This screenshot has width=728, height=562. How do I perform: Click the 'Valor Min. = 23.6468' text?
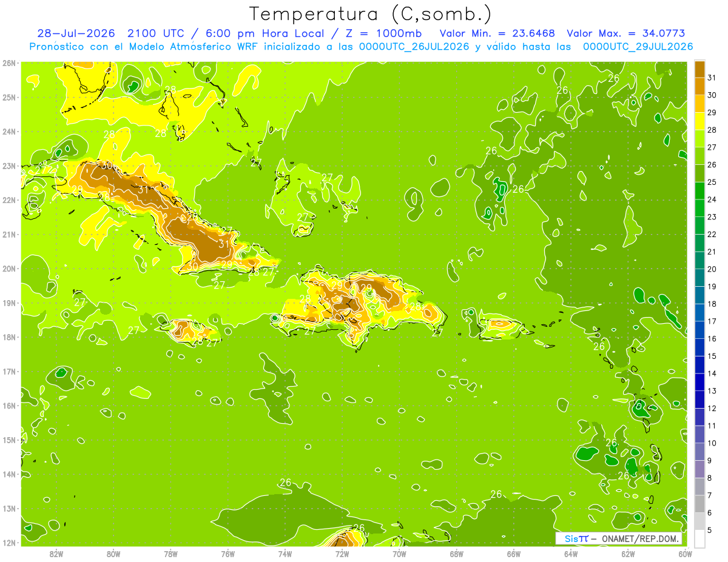coord(497,33)
